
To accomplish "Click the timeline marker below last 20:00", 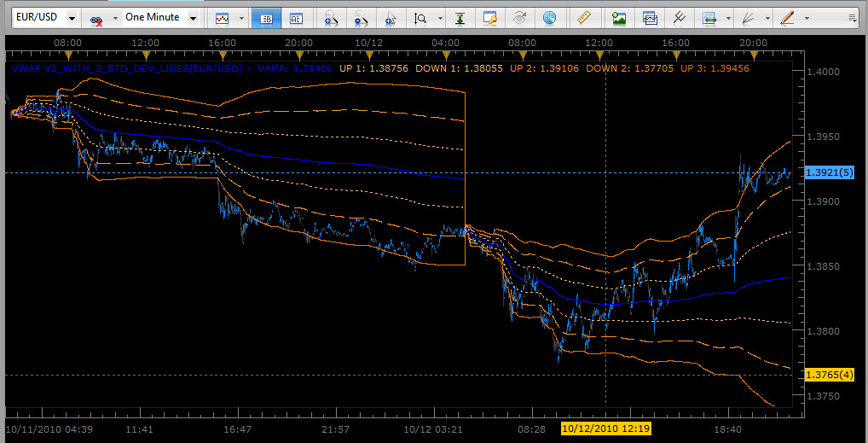I will pyautogui.click(x=754, y=55).
